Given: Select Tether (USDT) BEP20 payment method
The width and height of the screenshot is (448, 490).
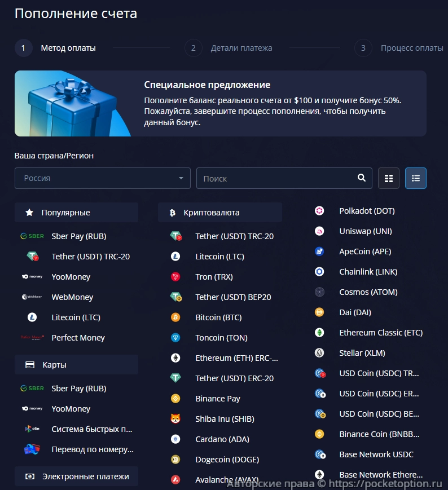Looking at the screenshot, I should [233, 297].
